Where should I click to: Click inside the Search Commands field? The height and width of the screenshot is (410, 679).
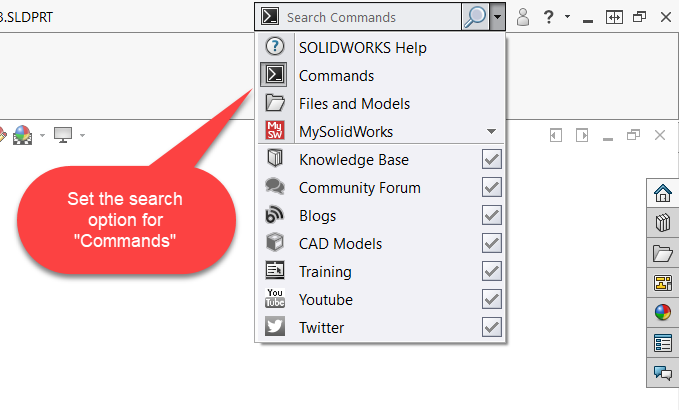370,17
